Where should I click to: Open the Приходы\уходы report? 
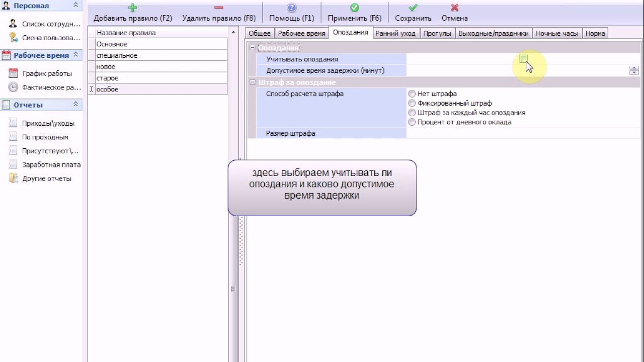[x=42, y=123]
